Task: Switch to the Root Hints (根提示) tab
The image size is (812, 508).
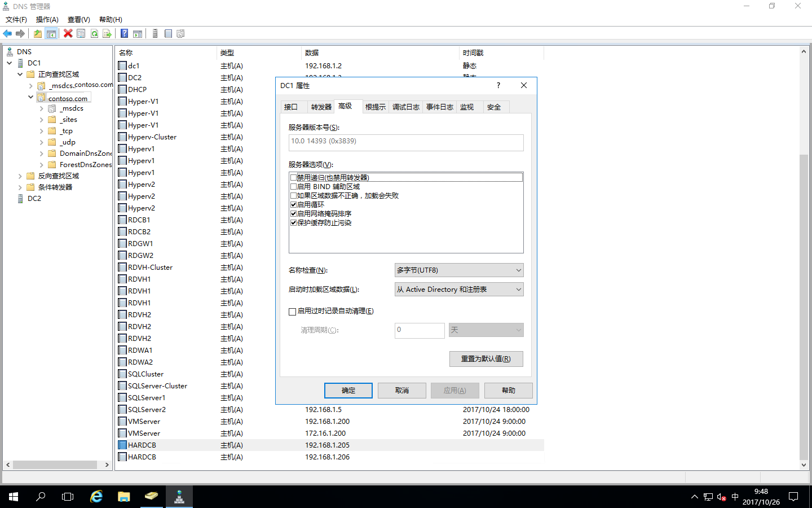Action: (x=376, y=107)
